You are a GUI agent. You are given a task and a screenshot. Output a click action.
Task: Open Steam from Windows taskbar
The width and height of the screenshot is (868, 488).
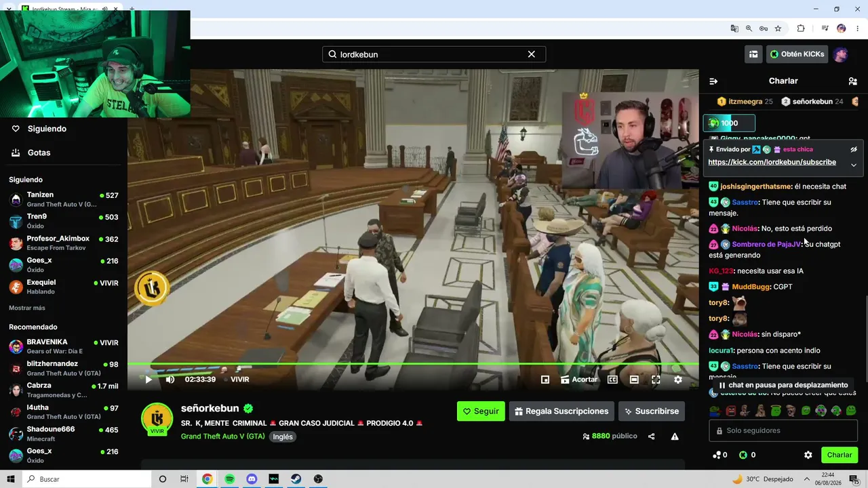(296, 479)
